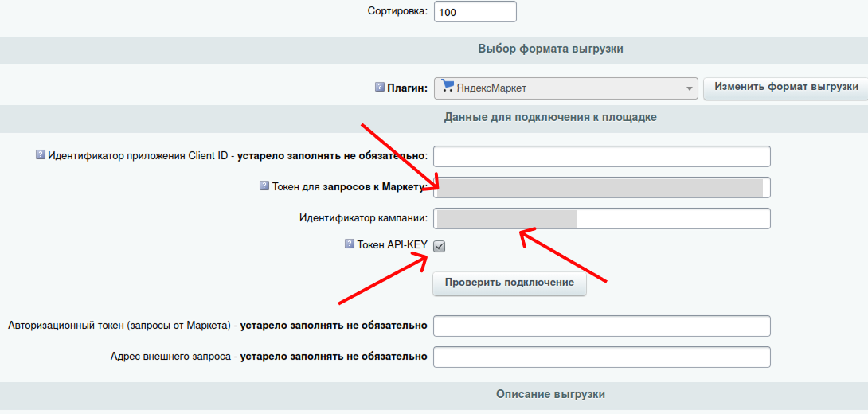The height and width of the screenshot is (414, 868).
Task: Expand the Плагин dropdown arrow
Action: 688,88
